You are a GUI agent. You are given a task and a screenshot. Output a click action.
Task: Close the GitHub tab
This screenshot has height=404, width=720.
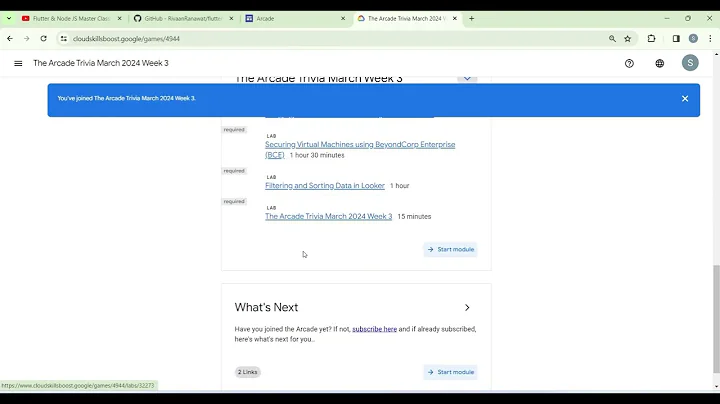(231, 18)
